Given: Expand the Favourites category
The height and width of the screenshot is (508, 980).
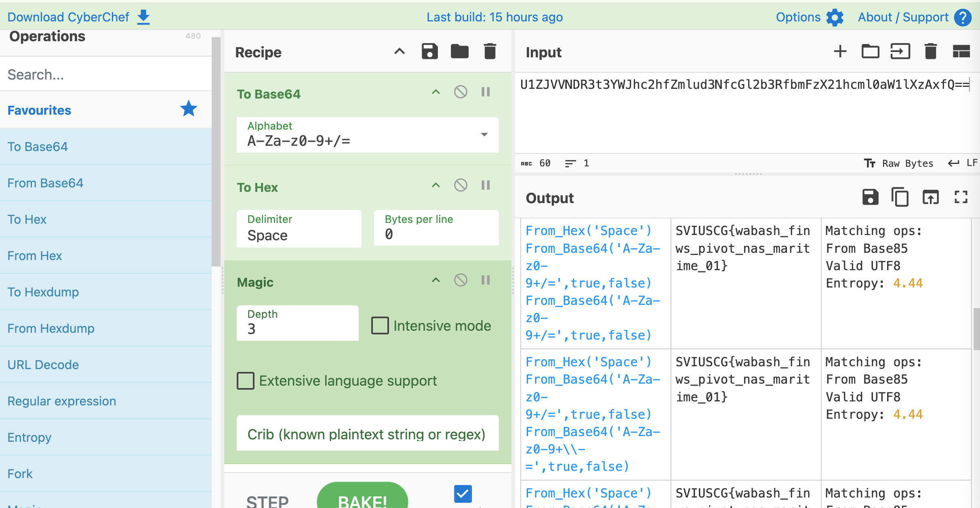Looking at the screenshot, I should tap(106, 110).
